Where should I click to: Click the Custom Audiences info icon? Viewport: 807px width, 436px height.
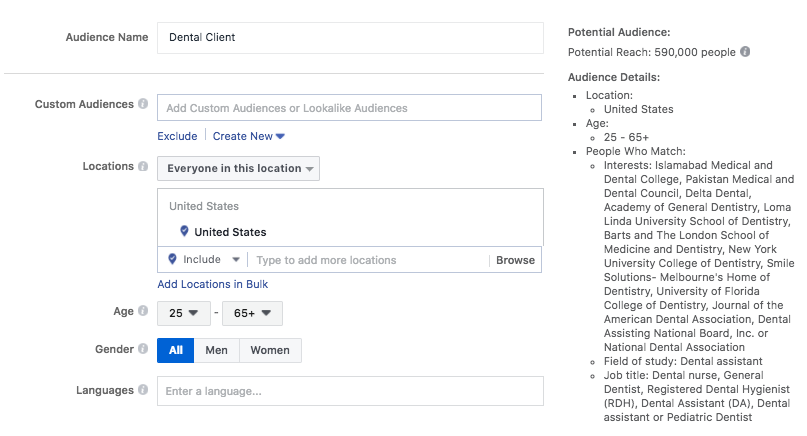(143, 103)
